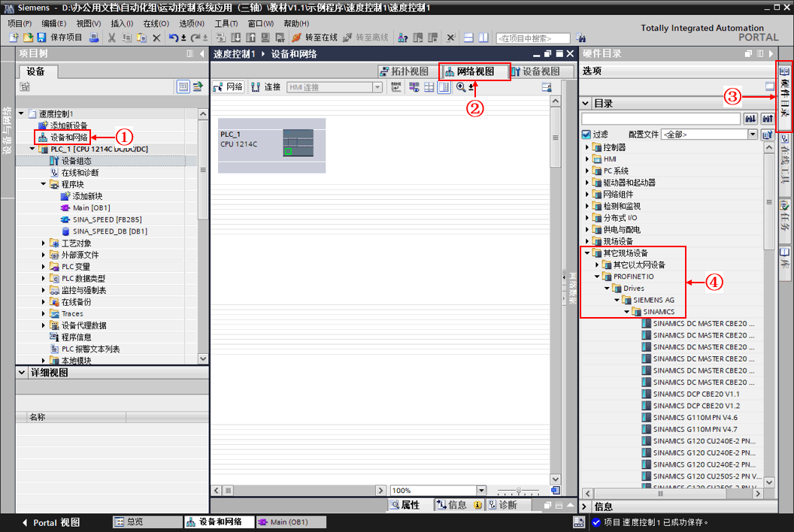Click the upload from device icon

pyautogui.click(x=250, y=38)
